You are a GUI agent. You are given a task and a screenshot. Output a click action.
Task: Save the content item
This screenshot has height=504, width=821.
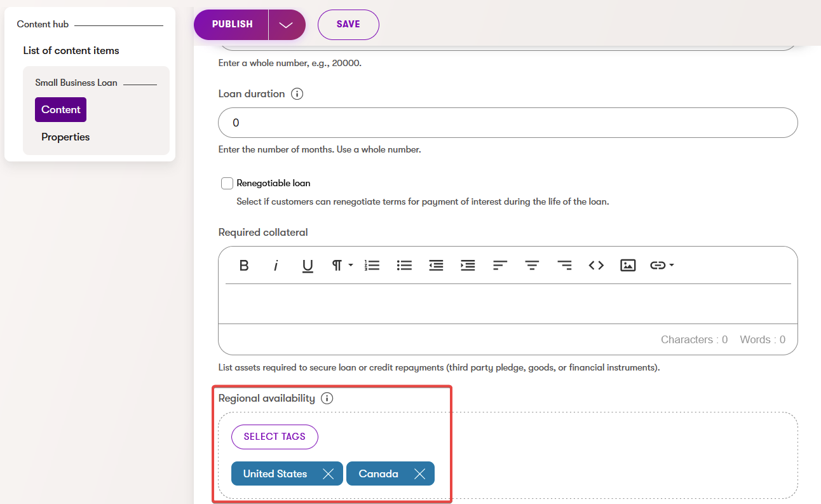(x=348, y=25)
